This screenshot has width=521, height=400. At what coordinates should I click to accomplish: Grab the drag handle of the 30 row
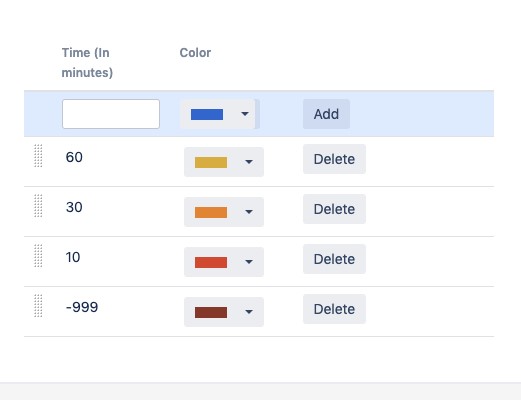(38, 206)
